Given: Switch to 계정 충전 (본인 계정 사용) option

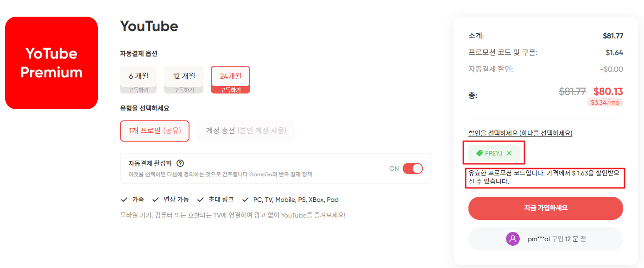Looking at the screenshot, I should pyautogui.click(x=246, y=131).
